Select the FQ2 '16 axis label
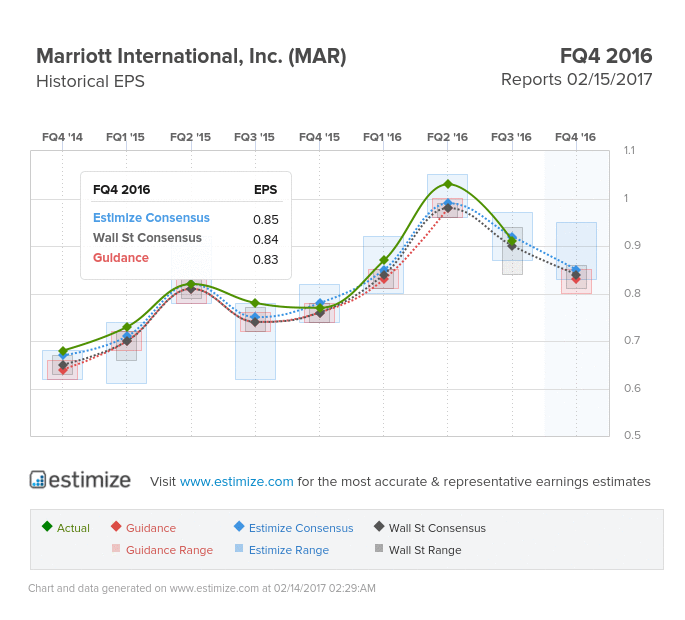This screenshot has width=685, height=620. pos(447,137)
